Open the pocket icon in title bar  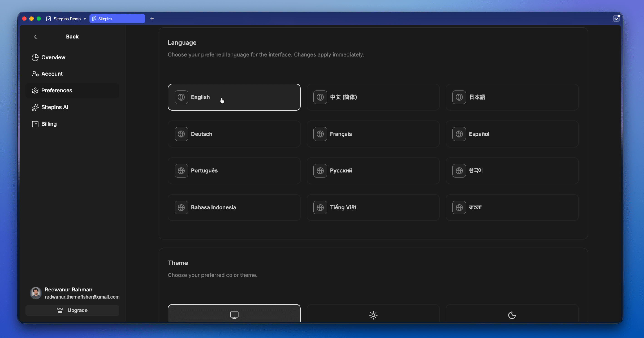pyautogui.click(x=616, y=18)
